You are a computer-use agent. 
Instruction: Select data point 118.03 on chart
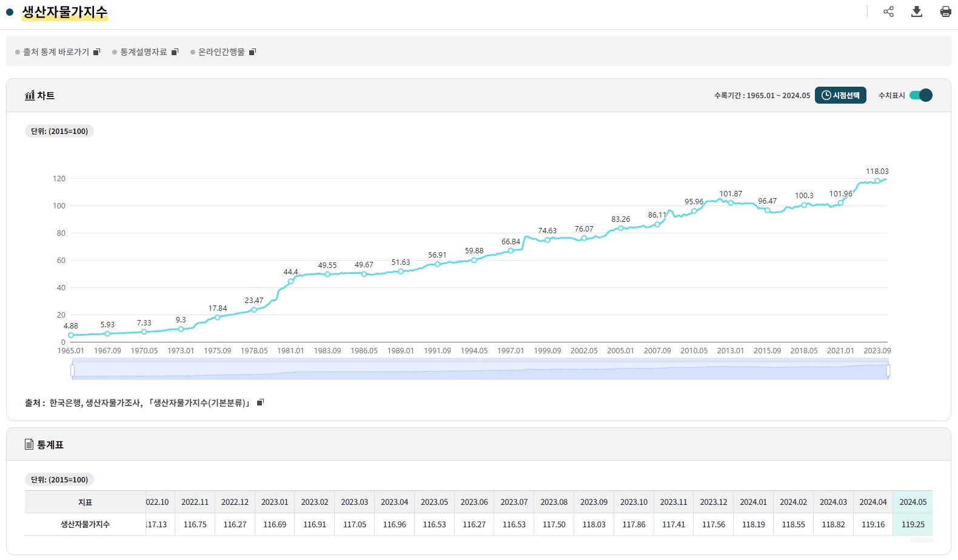tap(877, 181)
